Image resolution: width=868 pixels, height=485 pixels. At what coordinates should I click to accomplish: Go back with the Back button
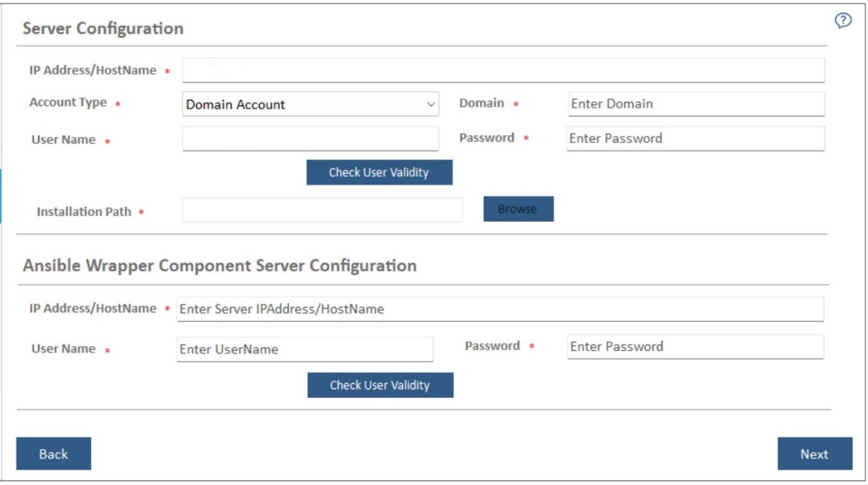tap(54, 453)
